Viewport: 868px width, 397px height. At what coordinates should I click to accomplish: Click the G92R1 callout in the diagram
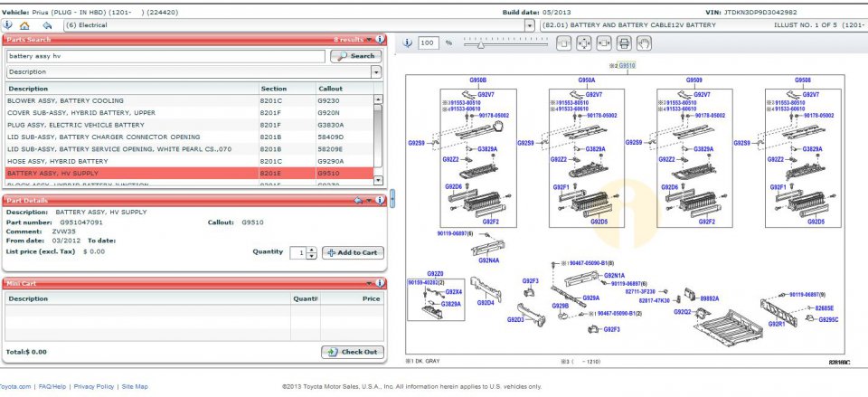(776, 324)
